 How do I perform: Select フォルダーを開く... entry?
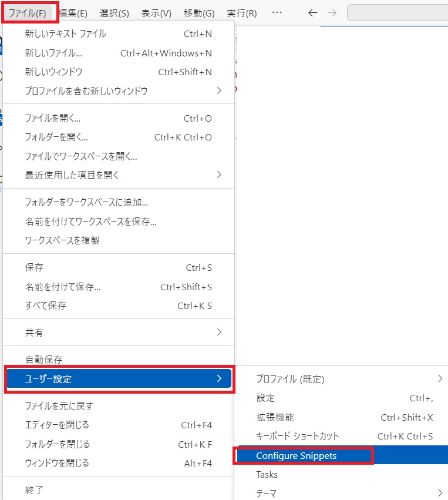[x=119, y=137]
